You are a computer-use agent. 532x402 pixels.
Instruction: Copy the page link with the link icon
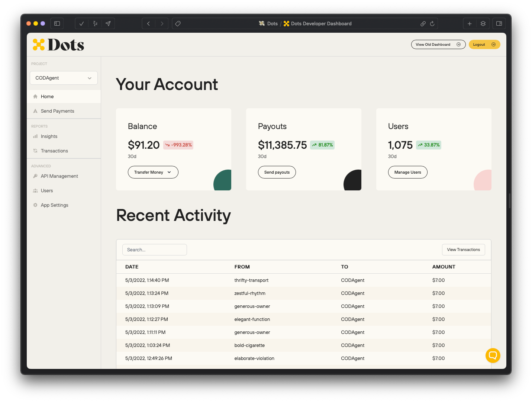tap(423, 23)
